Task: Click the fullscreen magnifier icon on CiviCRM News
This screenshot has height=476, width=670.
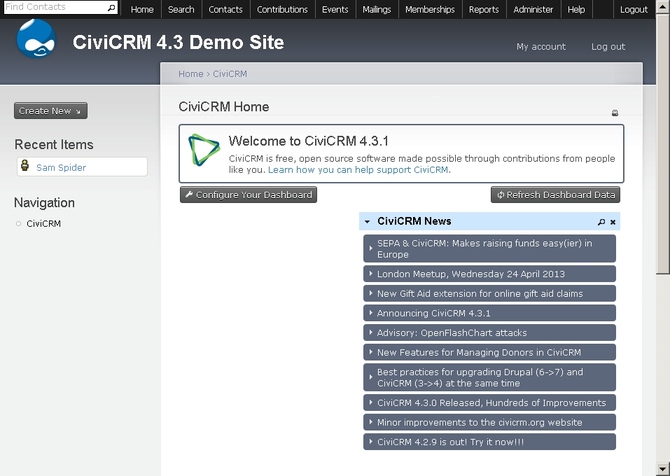Action: click(x=601, y=222)
